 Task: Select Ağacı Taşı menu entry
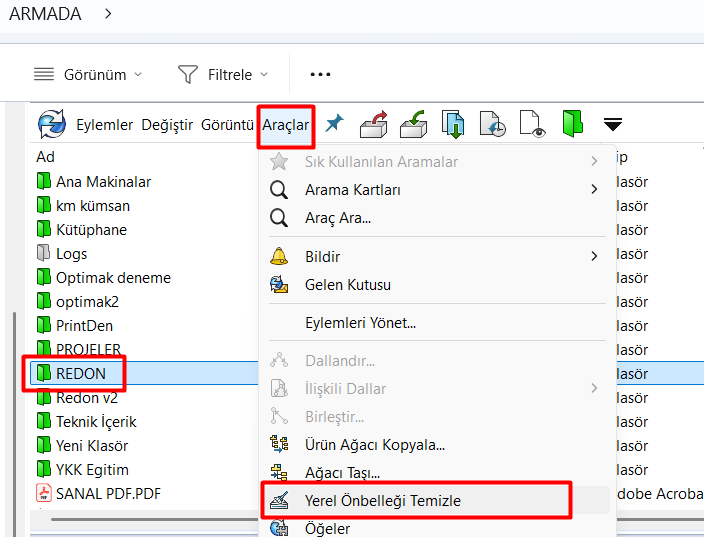pyautogui.click(x=342, y=473)
